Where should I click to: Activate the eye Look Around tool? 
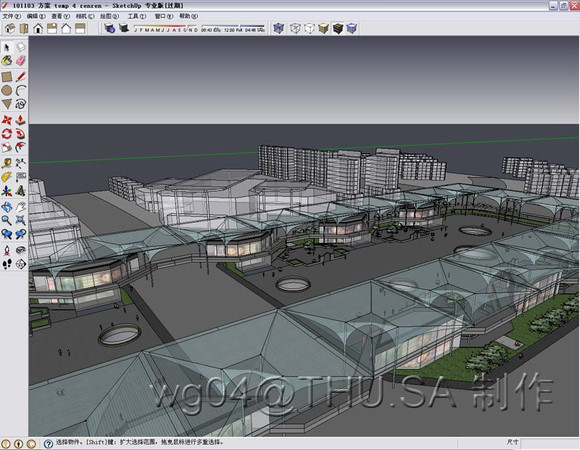pyautogui.click(x=21, y=250)
